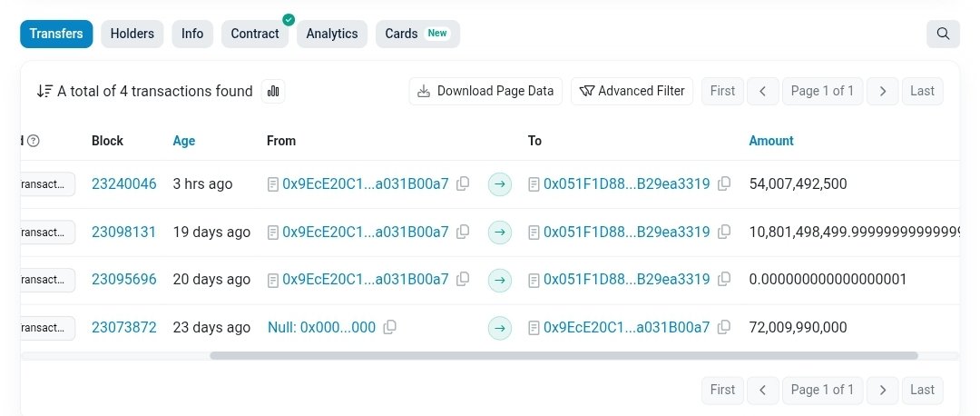Copy From address in block 23095696 row
The height and width of the screenshot is (416, 980).
[463, 279]
